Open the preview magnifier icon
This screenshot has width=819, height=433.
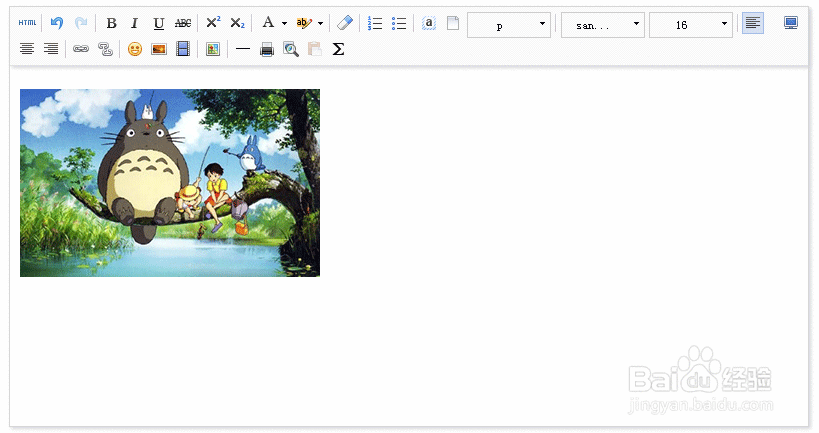tap(291, 50)
